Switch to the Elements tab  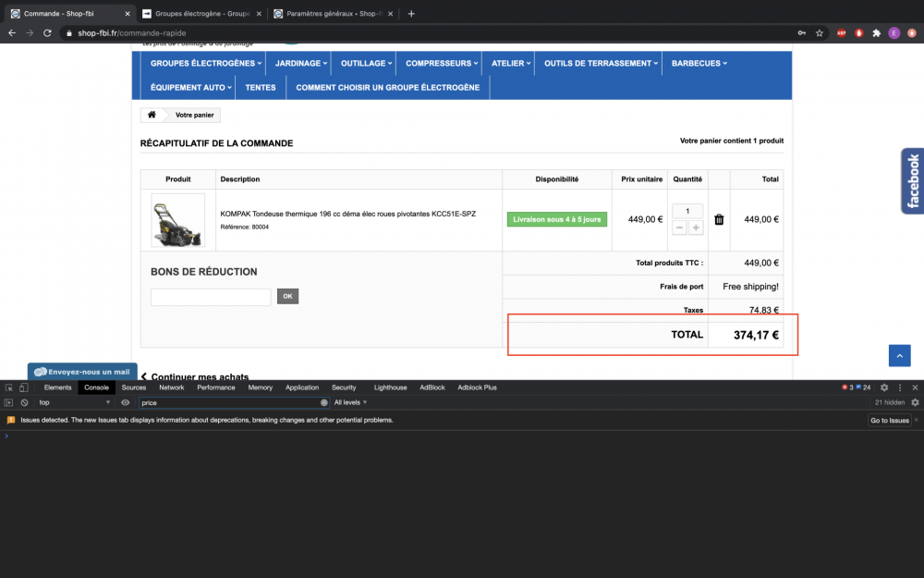click(x=57, y=387)
